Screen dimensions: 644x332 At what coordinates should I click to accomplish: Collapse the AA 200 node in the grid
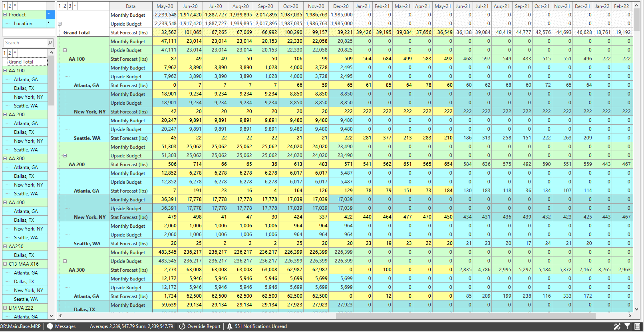[65, 156]
